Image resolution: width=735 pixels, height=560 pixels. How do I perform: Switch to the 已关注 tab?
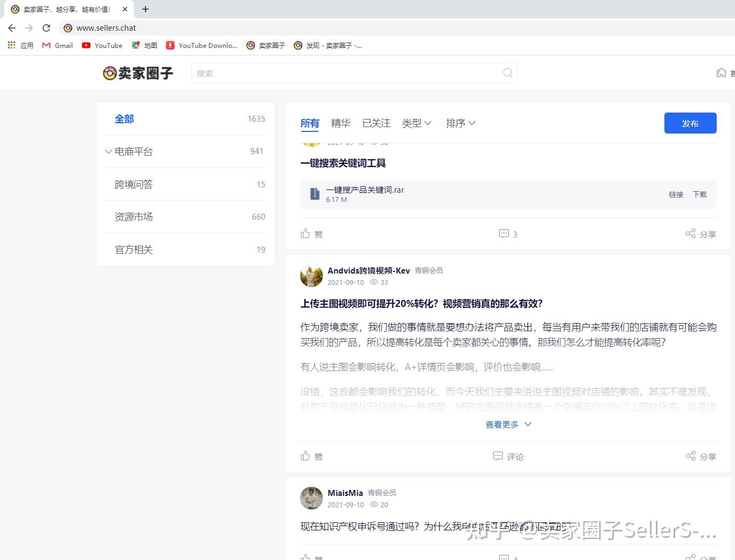376,123
